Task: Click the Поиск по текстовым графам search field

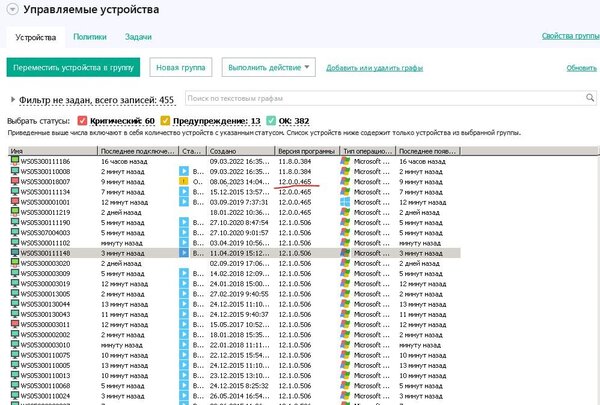Action: (390, 98)
